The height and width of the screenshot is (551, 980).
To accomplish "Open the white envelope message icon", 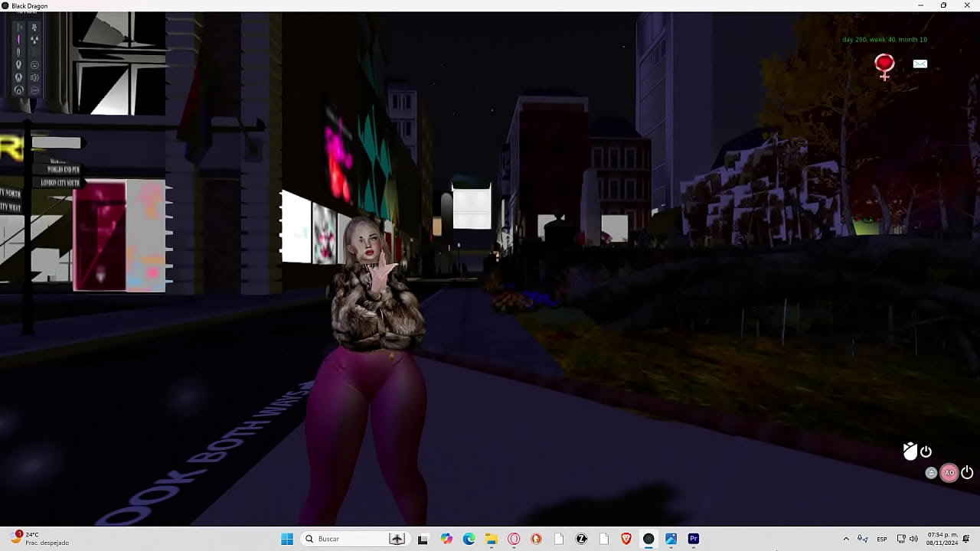I will click(x=920, y=64).
